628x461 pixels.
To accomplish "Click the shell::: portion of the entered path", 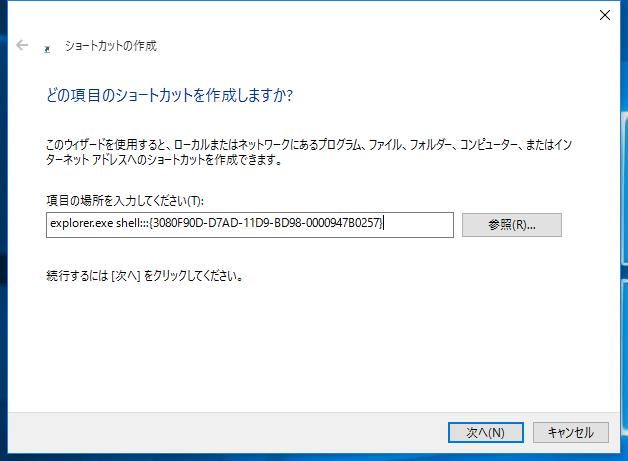I will (123, 225).
